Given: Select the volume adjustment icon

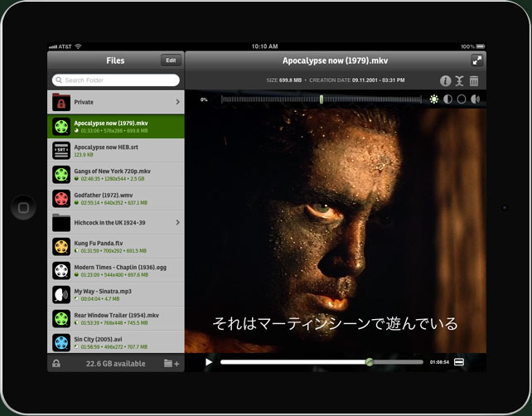Looking at the screenshot, I should pos(476,99).
